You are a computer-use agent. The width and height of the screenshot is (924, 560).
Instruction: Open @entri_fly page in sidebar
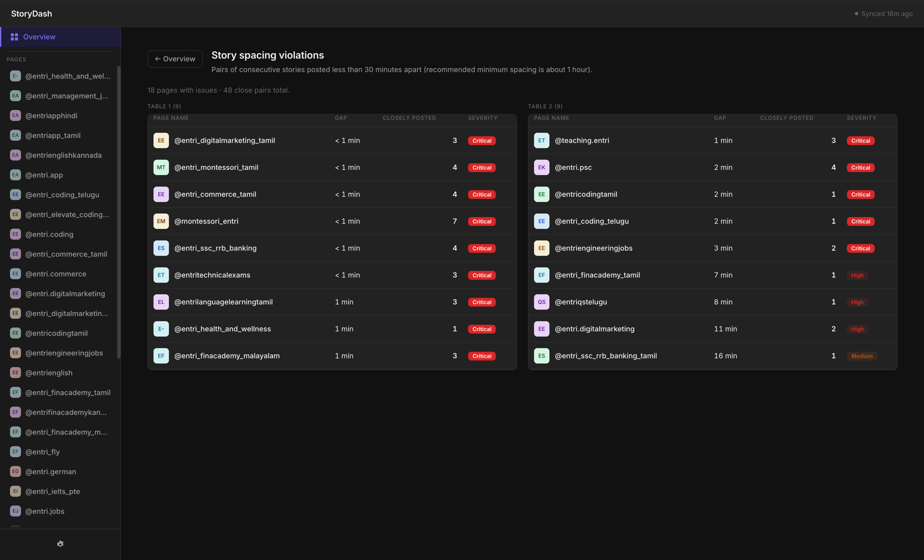point(43,452)
